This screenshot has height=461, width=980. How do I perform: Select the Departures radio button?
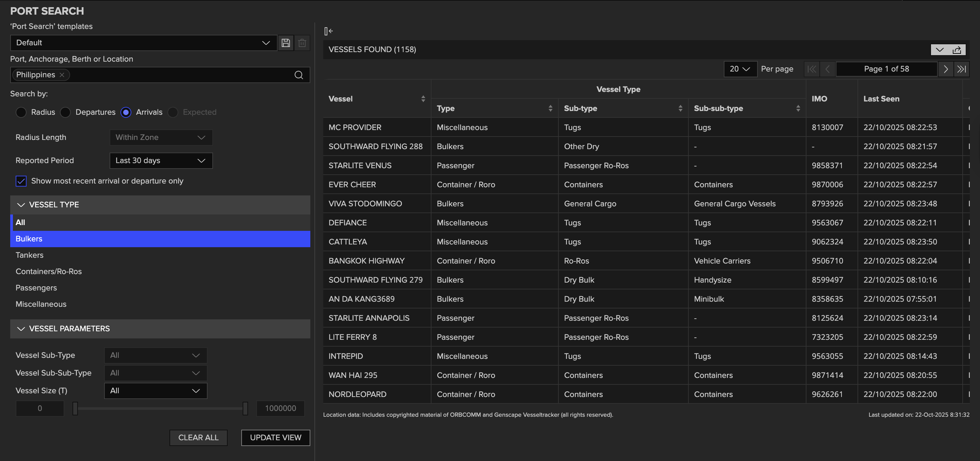click(x=66, y=112)
